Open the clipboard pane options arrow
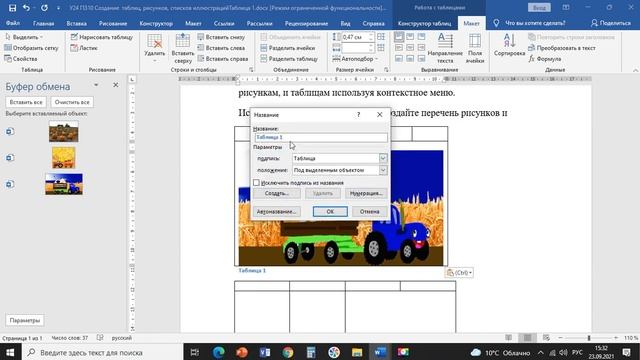Viewport: 640px width, 360px height. click(96, 85)
